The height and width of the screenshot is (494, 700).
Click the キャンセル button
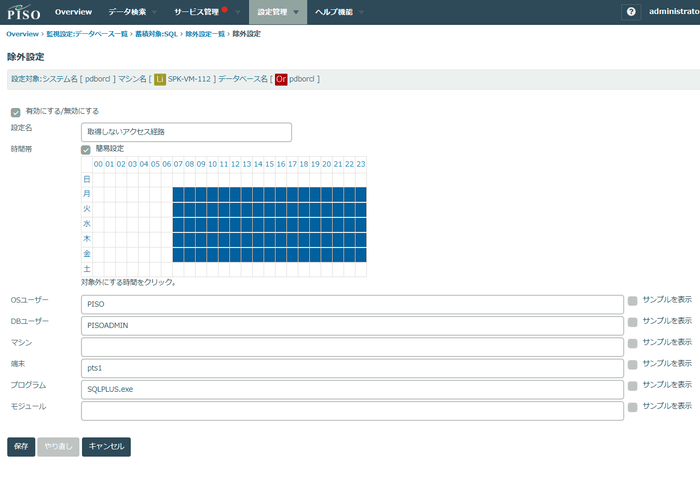[x=106, y=446]
